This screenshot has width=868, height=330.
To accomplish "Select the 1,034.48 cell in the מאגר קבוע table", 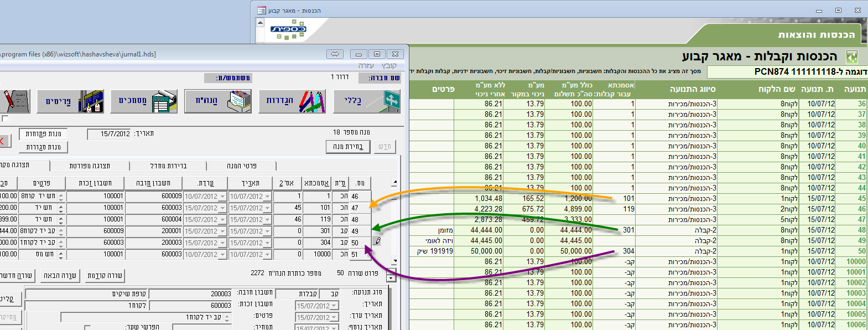I will pos(479,198).
